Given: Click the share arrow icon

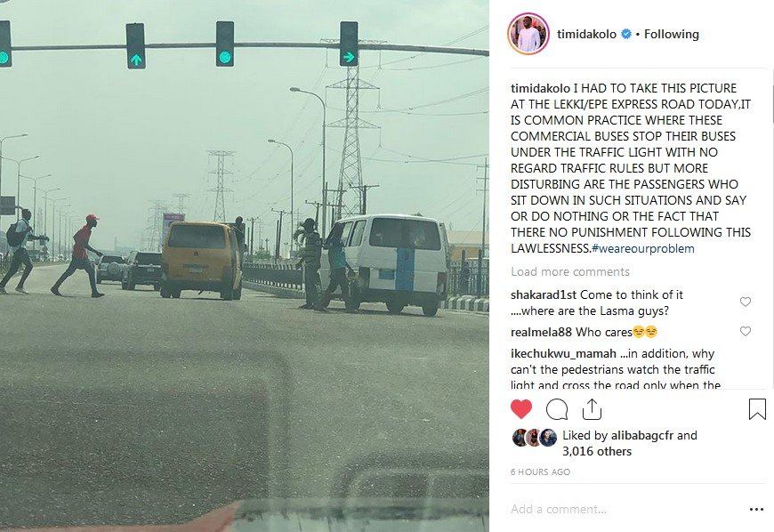Looking at the screenshot, I should (x=592, y=408).
